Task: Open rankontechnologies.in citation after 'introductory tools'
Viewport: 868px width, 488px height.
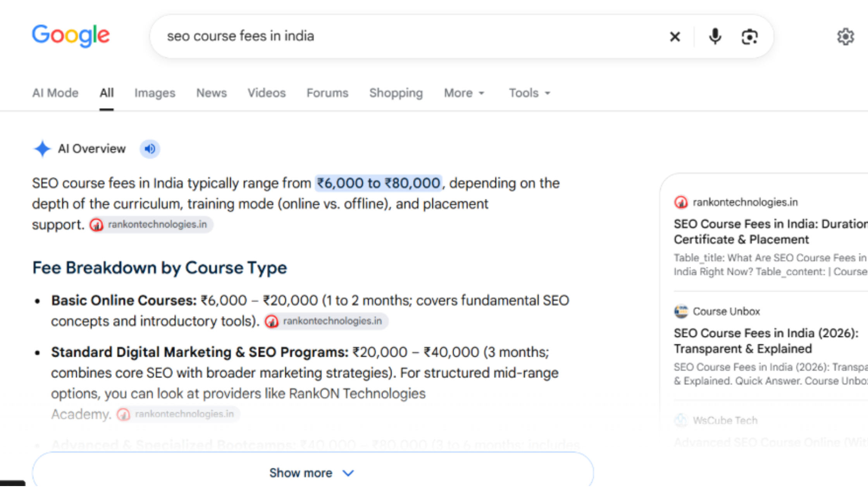Action: click(326, 321)
